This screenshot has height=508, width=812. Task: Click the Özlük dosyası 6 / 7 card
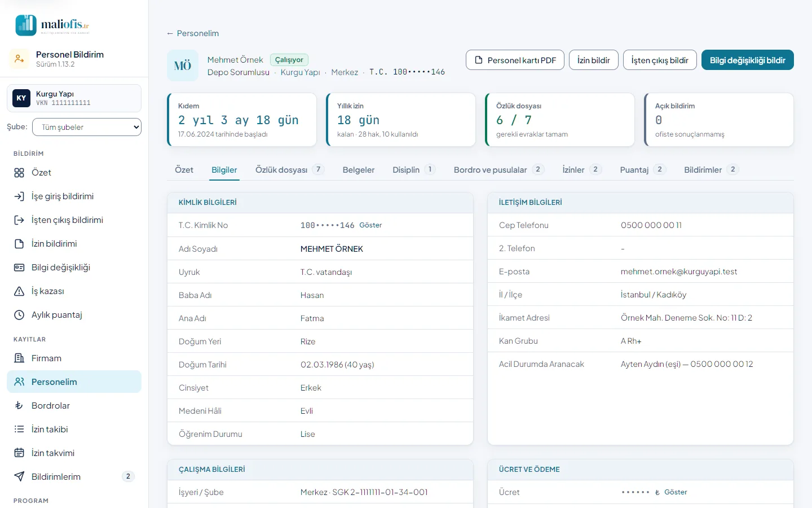pos(560,120)
